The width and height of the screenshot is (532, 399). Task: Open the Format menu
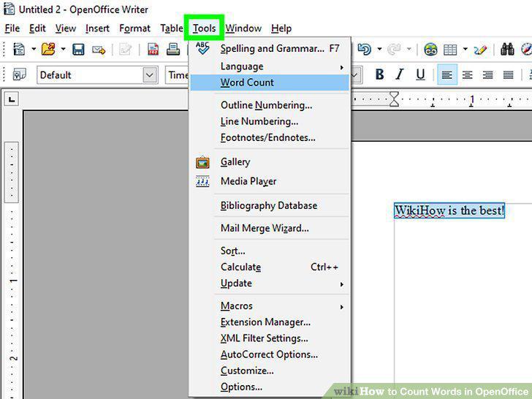134,28
